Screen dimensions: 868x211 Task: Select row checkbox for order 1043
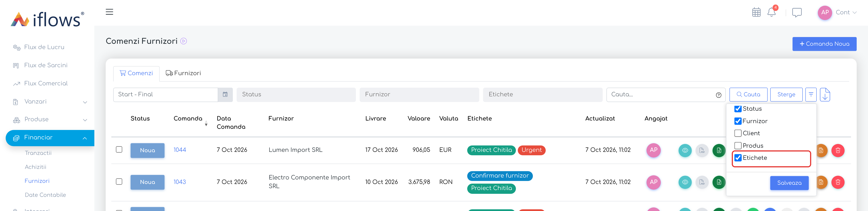119,182
